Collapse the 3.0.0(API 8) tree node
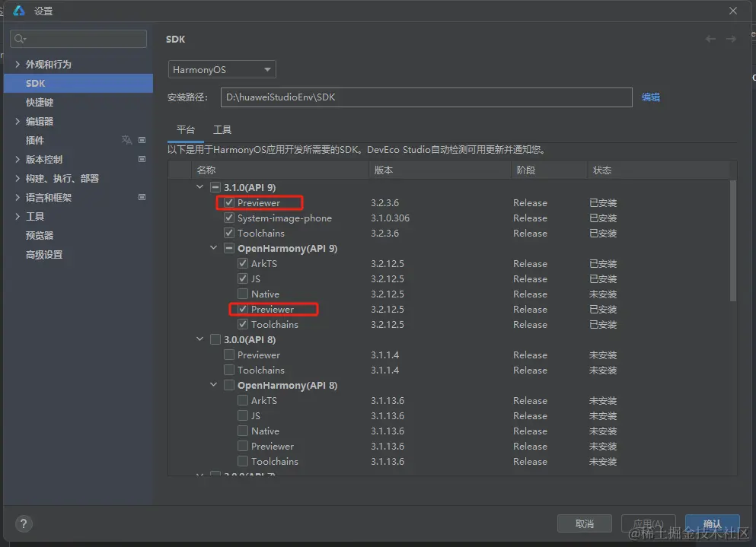The height and width of the screenshot is (547, 756). click(199, 339)
